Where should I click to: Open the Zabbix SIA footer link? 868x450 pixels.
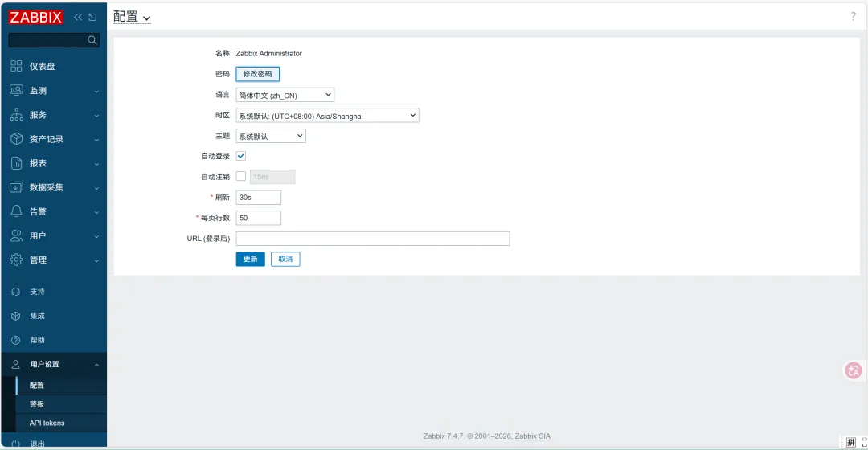(533, 436)
